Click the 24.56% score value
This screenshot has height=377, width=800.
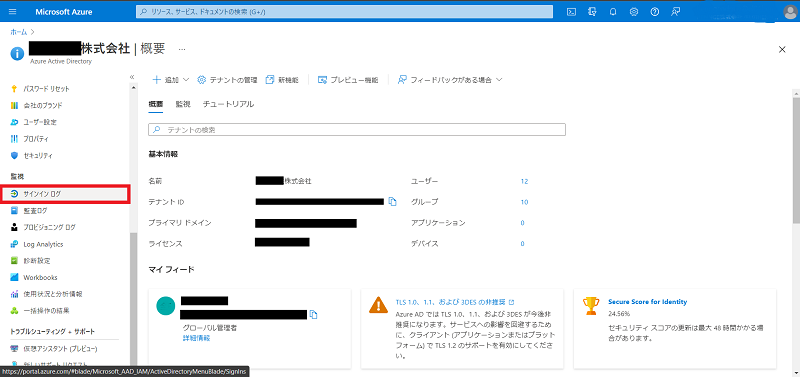pos(619,313)
